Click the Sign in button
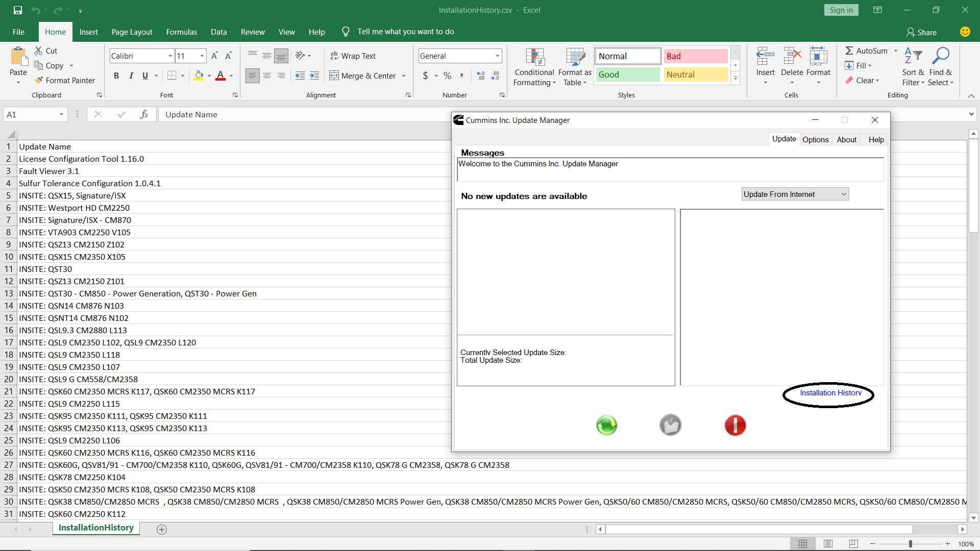Image resolution: width=980 pixels, height=551 pixels. 841,10
